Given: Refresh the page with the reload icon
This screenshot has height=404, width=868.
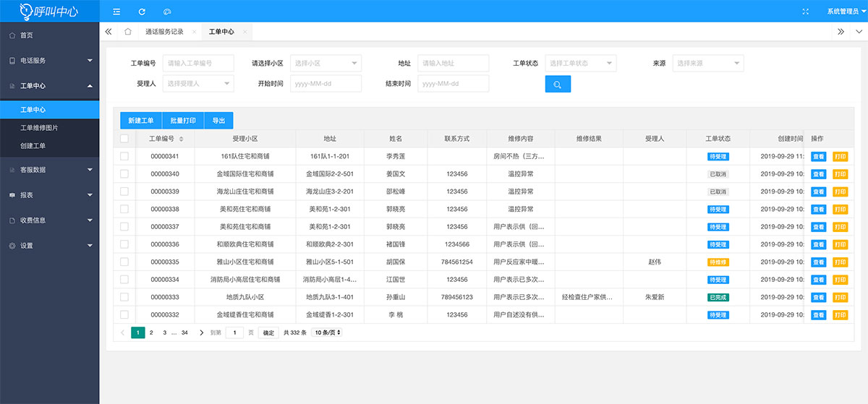Looking at the screenshot, I should coord(142,12).
